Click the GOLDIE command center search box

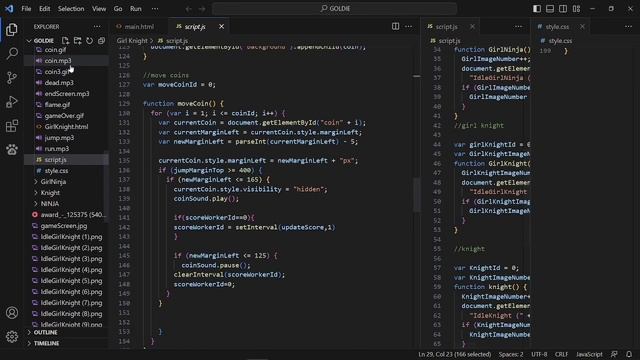click(x=334, y=9)
